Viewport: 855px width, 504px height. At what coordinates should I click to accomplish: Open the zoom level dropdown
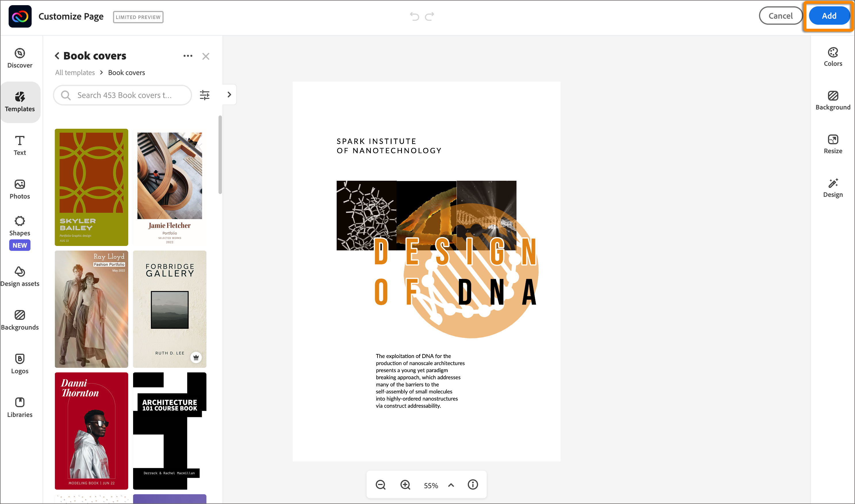click(x=451, y=485)
